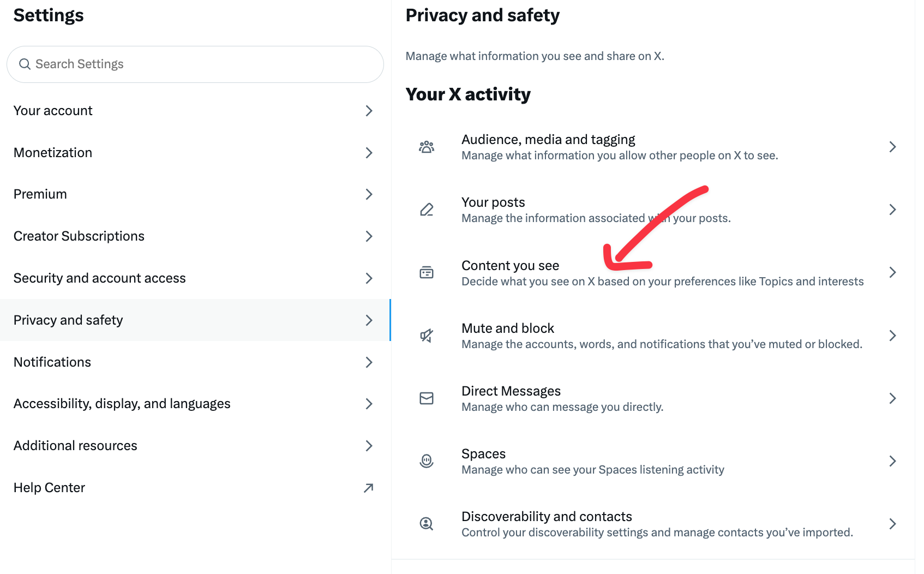Expand Mute and block via its chevron
The height and width of the screenshot is (574, 924).
click(x=892, y=336)
